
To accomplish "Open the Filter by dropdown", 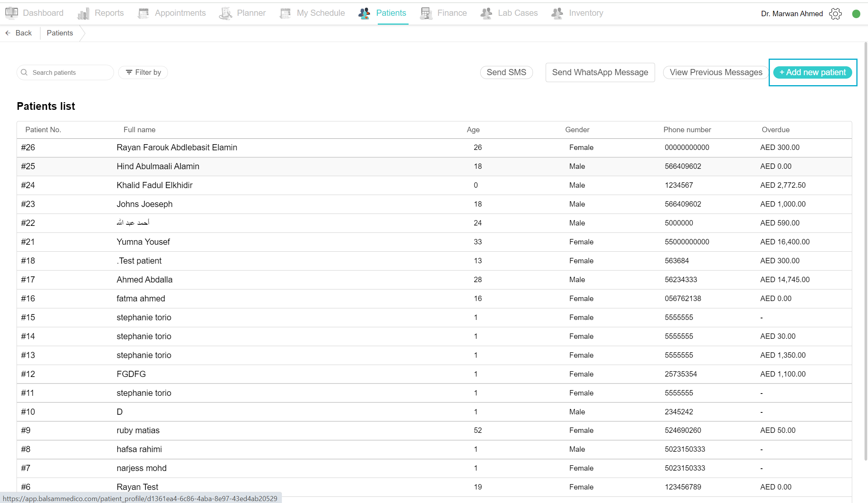I will pos(143,72).
